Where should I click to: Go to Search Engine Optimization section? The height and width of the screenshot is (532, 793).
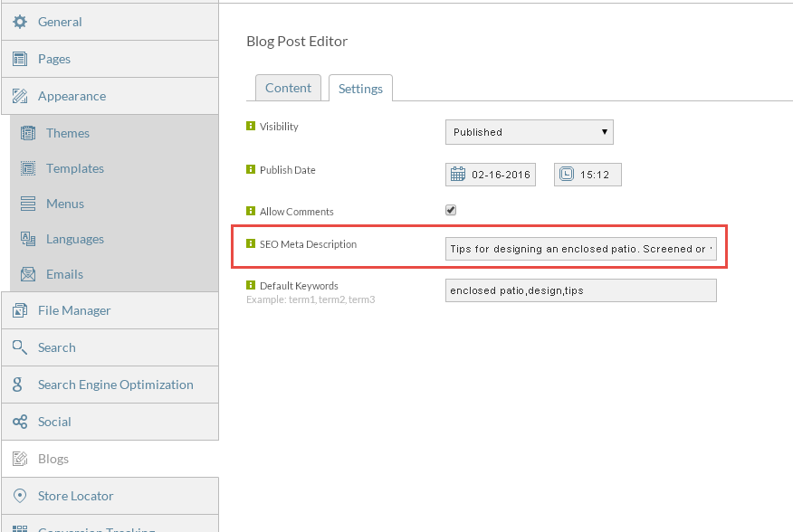110,385
